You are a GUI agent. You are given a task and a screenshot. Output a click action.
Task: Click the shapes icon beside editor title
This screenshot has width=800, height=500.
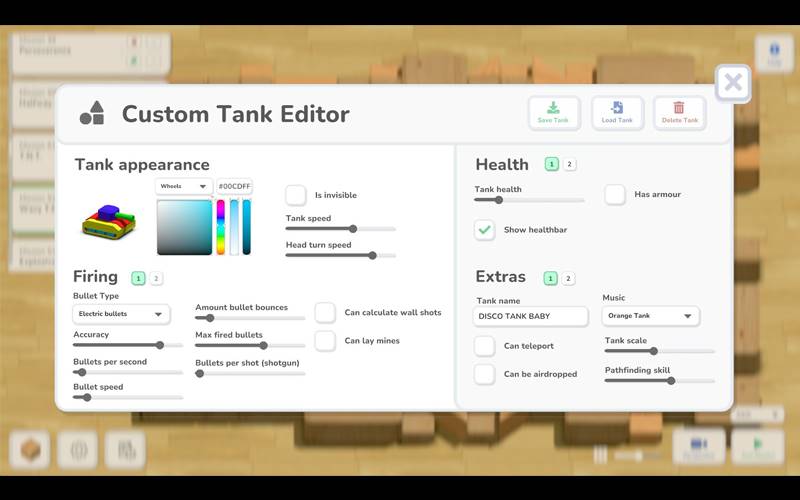point(92,114)
